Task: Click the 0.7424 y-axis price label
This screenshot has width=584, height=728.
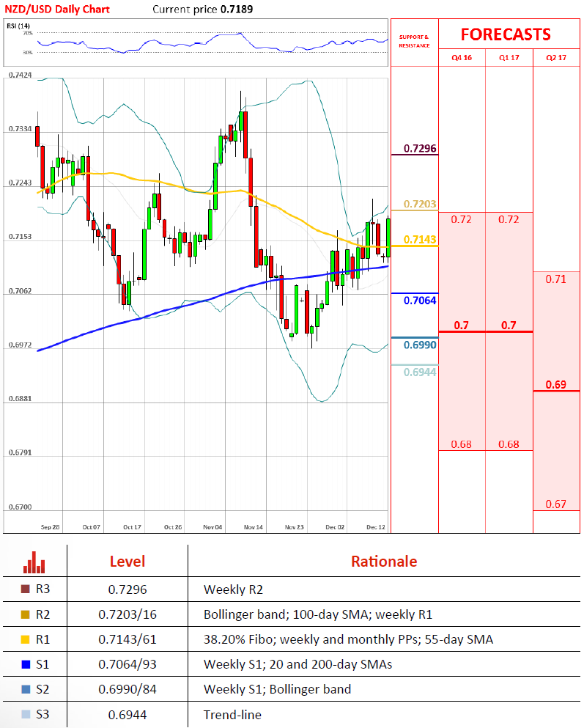Action: [x=20, y=75]
